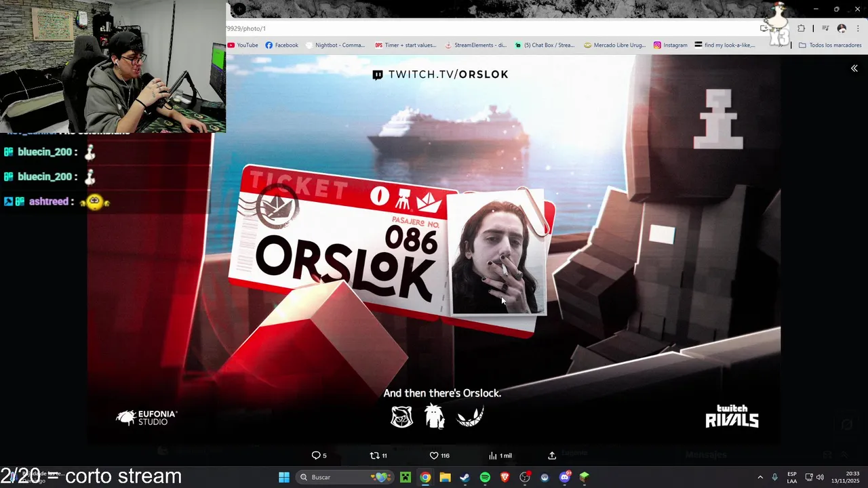
Task: Open the Chrome three-dot menu
Action: [x=858, y=28]
